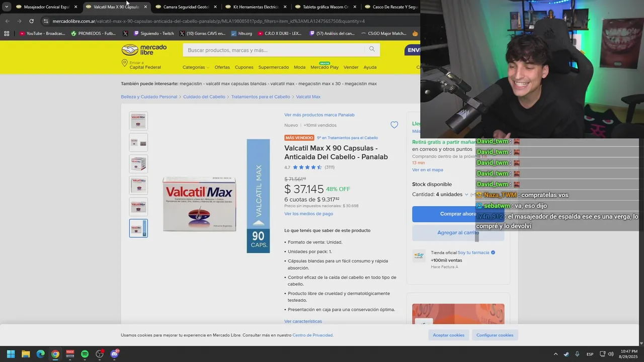644x362 pixels.
Task: Open the Soy tu farmacia store link
Action: pos(473,252)
